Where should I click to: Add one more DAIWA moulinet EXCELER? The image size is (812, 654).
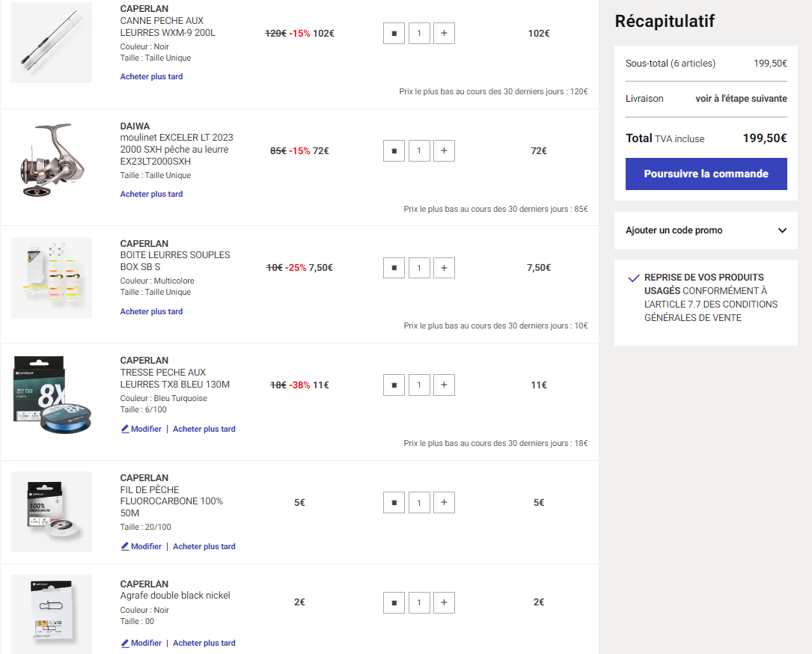point(444,150)
